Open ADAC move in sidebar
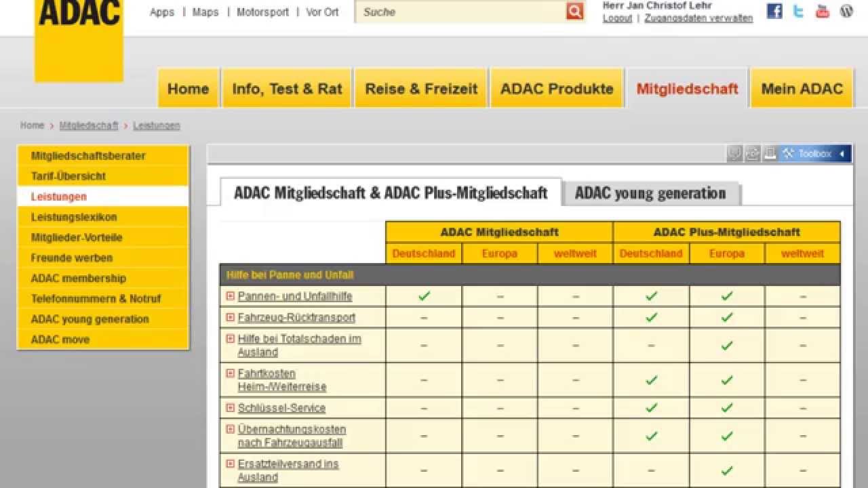Image resolution: width=868 pixels, height=488 pixels. pyautogui.click(x=103, y=339)
